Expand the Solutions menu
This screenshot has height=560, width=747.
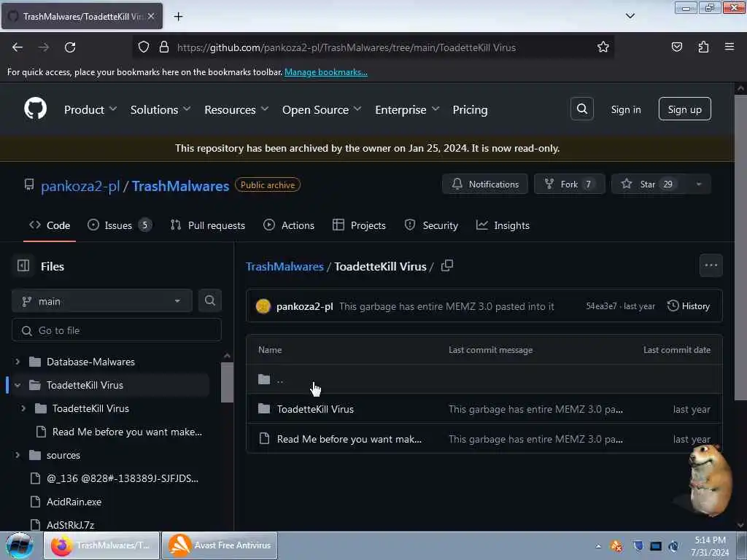coord(160,109)
